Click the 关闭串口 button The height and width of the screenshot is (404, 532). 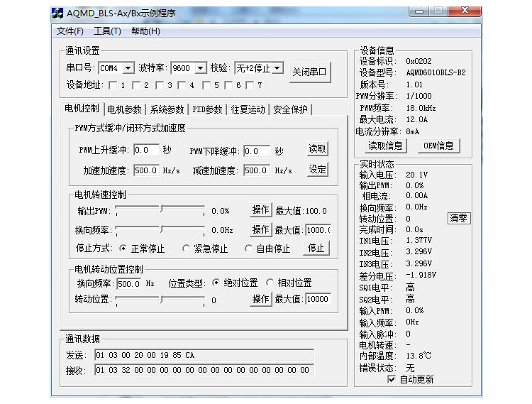pos(310,72)
